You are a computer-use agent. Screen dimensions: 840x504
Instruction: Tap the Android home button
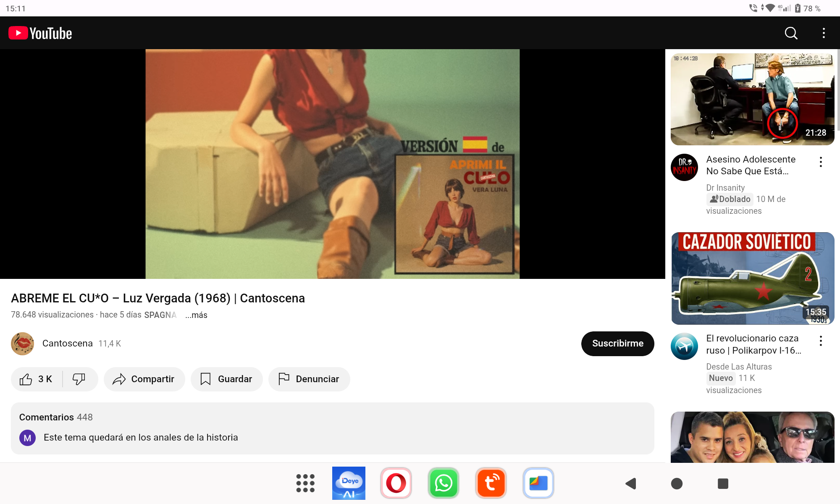pyautogui.click(x=677, y=483)
